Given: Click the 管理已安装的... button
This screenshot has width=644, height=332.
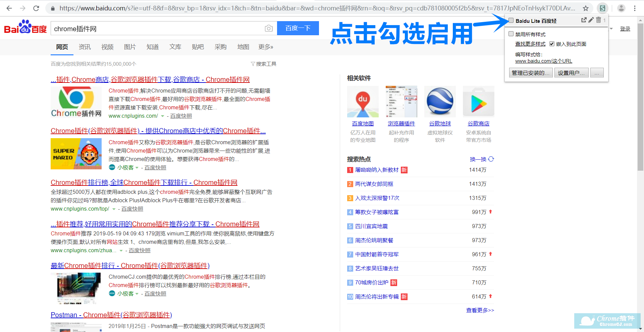Looking at the screenshot, I should coord(531,73).
